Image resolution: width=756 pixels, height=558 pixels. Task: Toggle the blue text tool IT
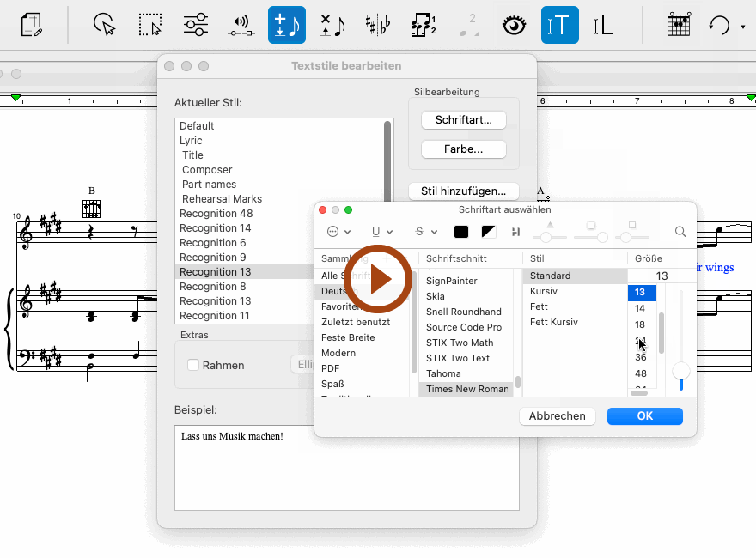[559, 25]
